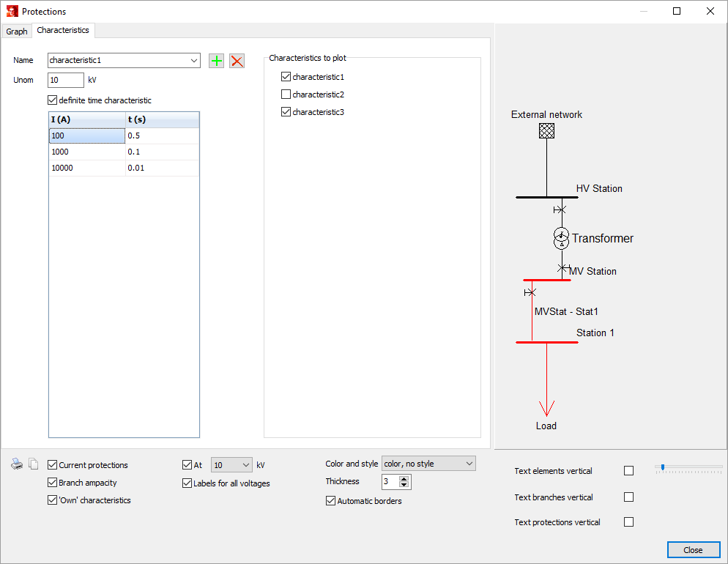The width and height of the screenshot is (728, 564).
Task: Toggle definite time characteristic checkbox
Action: coord(52,100)
